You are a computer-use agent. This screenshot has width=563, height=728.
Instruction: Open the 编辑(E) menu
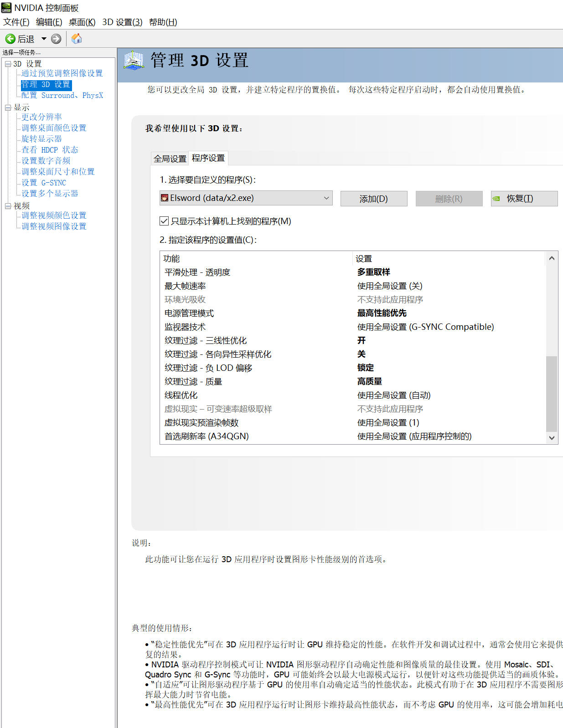point(49,22)
